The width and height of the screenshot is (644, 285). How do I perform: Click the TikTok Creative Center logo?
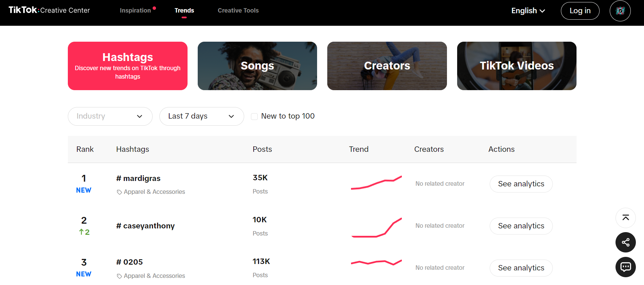pos(49,10)
